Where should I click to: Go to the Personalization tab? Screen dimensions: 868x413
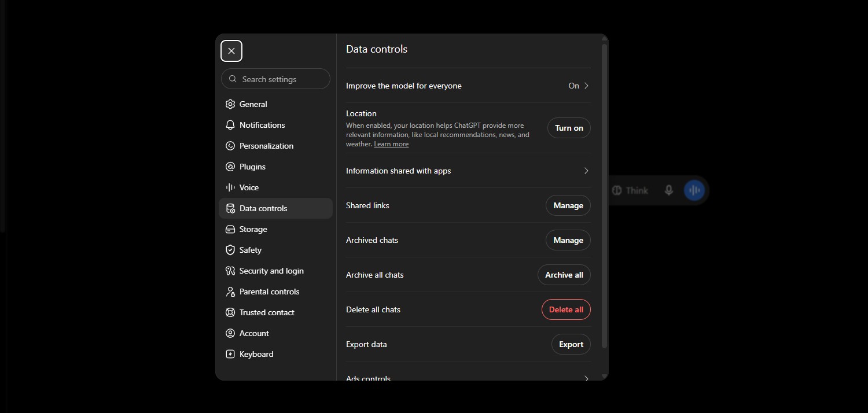(275, 146)
